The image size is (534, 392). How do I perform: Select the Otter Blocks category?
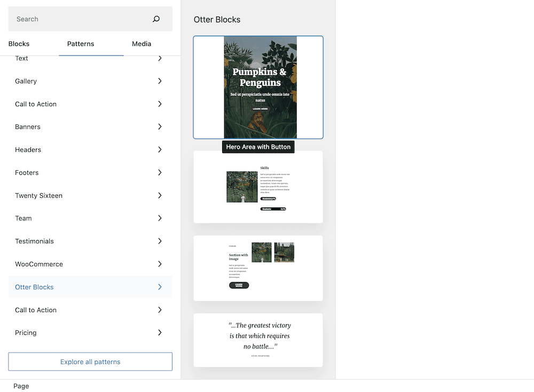90,286
